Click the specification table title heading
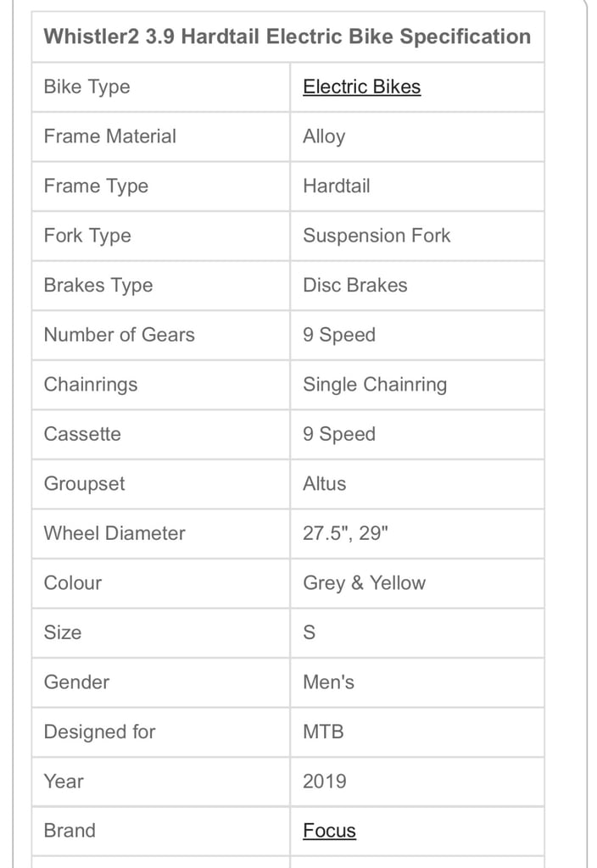 pos(287,36)
